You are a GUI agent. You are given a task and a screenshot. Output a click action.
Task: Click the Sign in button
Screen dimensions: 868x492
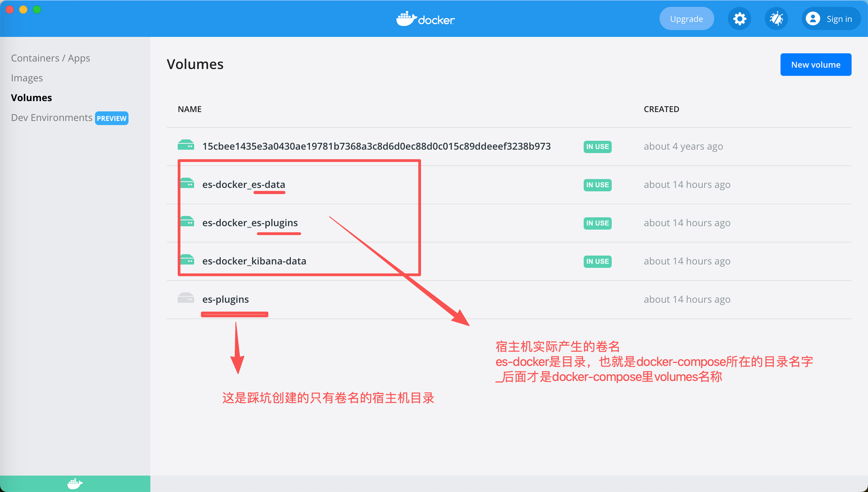(x=839, y=19)
